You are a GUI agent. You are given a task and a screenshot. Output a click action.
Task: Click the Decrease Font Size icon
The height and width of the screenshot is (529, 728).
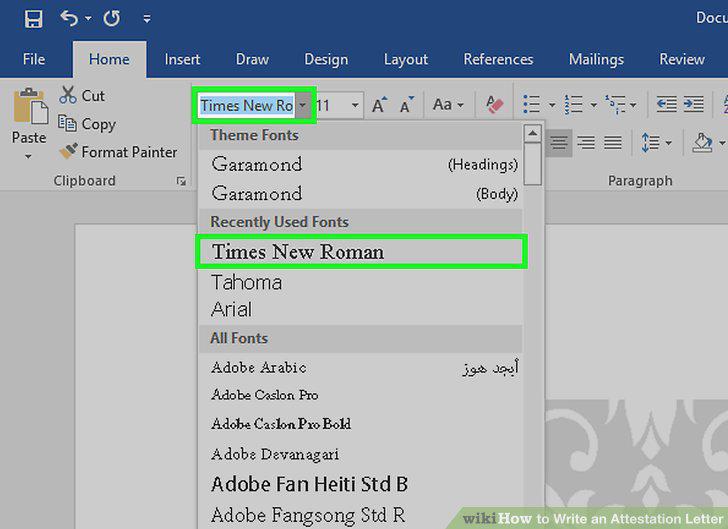tap(406, 105)
